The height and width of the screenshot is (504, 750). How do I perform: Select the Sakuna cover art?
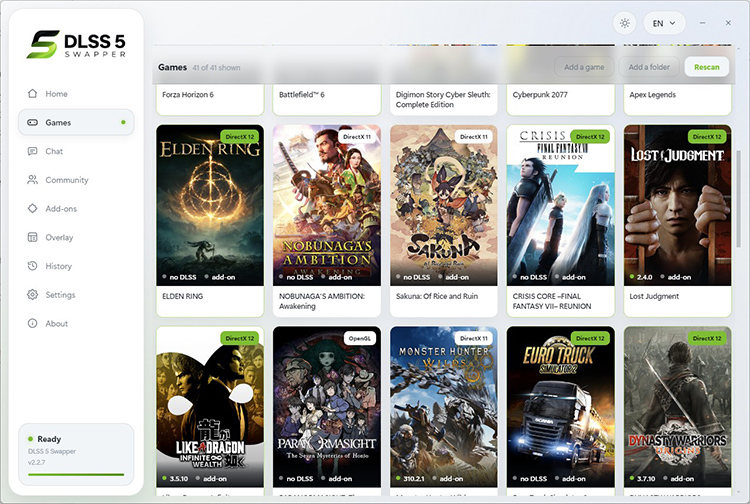[443, 205]
